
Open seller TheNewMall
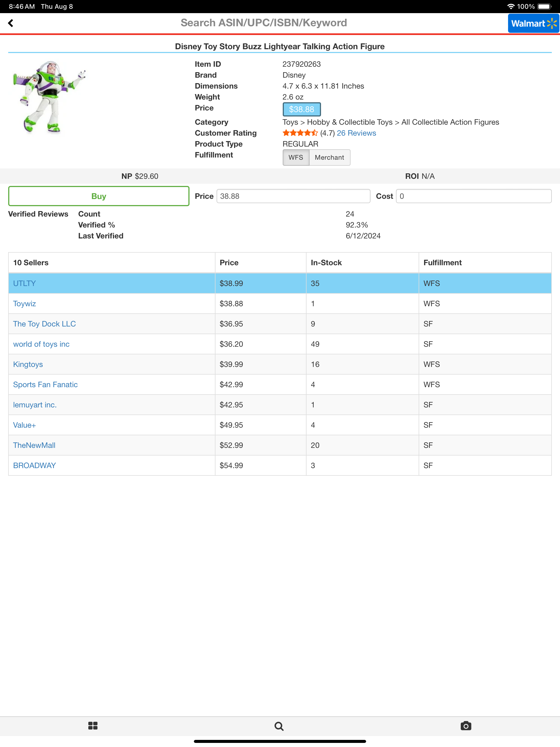(x=34, y=445)
